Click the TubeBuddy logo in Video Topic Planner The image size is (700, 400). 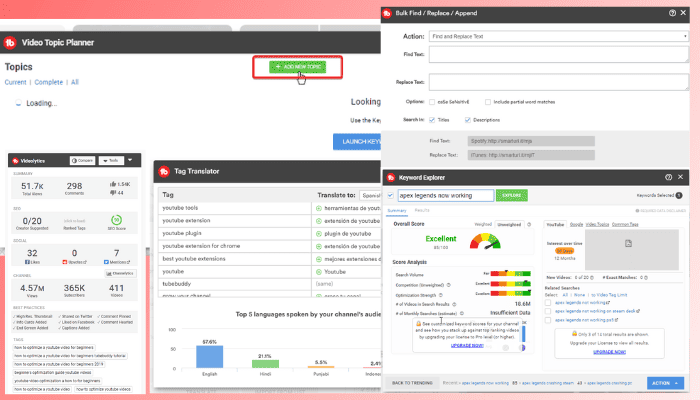tap(10, 42)
